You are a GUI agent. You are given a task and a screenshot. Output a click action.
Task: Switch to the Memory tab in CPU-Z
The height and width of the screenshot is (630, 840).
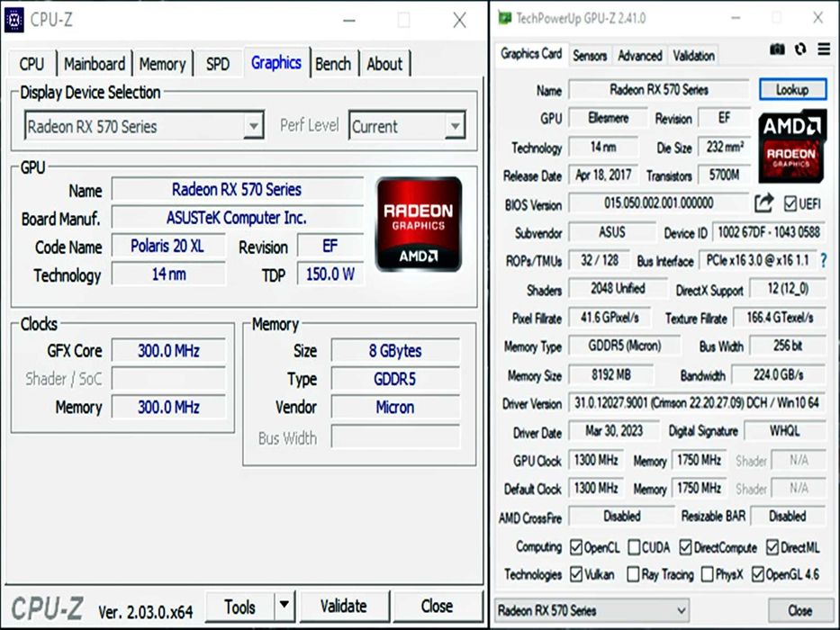[x=162, y=64]
